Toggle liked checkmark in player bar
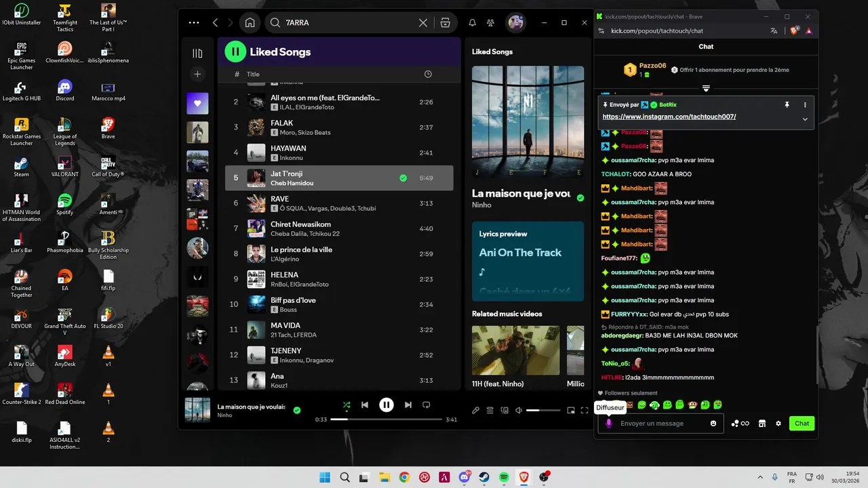This screenshot has width=868, height=488. tap(297, 410)
